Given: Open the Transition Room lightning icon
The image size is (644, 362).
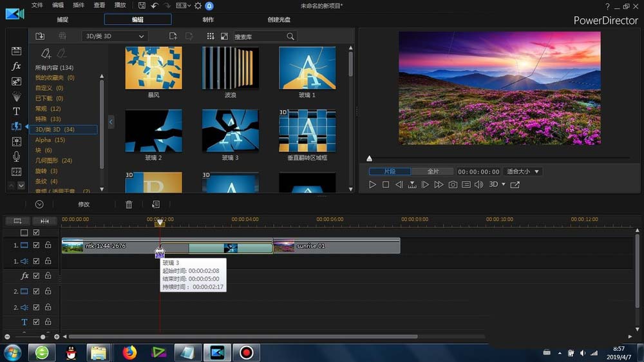Looking at the screenshot, I should [x=17, y=126].
